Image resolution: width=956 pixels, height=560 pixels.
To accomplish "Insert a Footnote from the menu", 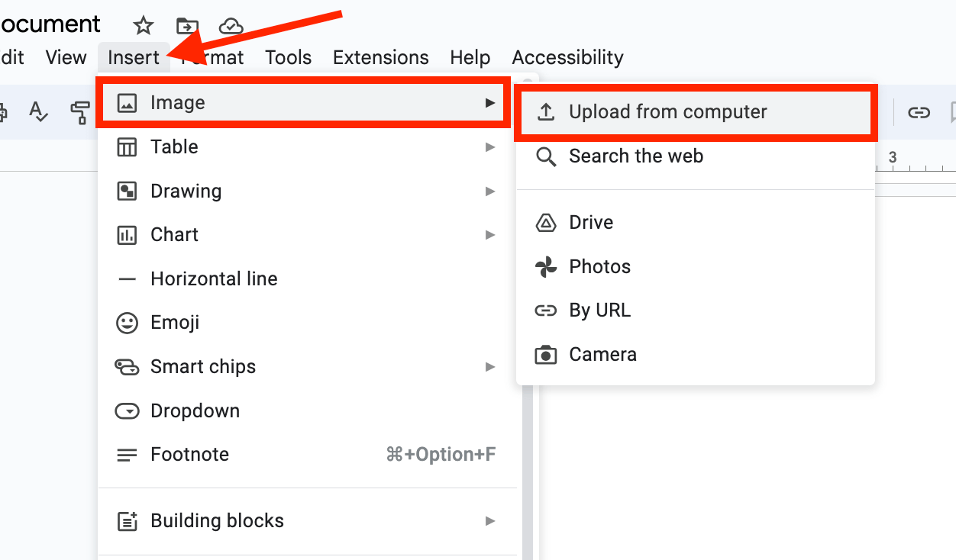I will [307, 455].
